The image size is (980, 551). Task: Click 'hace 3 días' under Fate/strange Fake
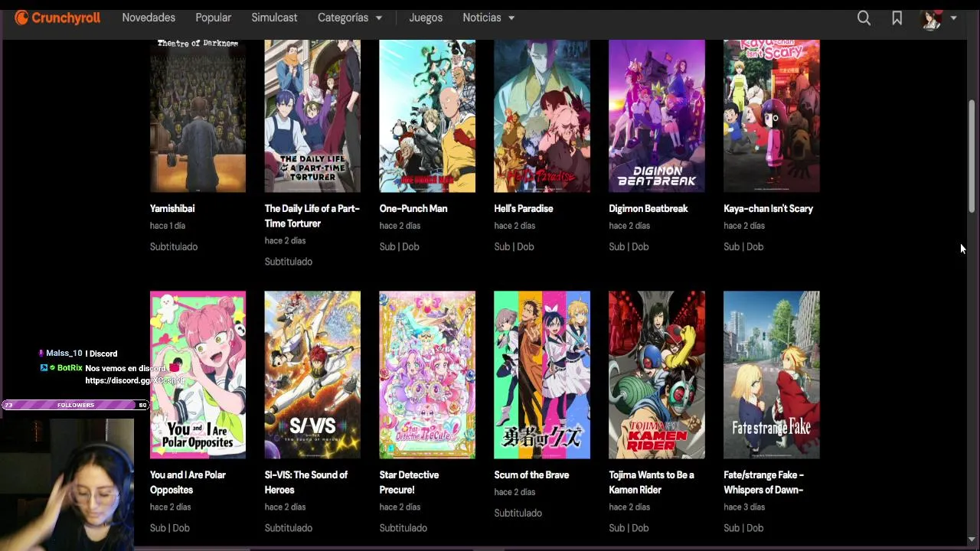744,507
